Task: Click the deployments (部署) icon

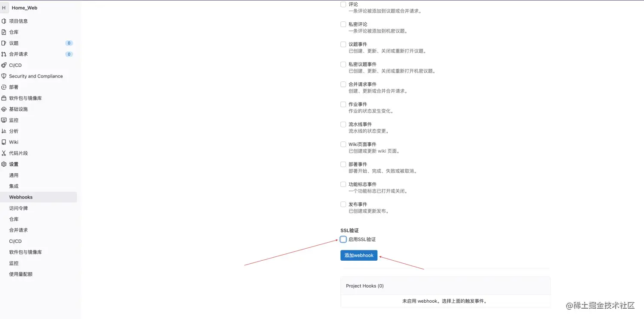Action: click(x=4, y=87)
